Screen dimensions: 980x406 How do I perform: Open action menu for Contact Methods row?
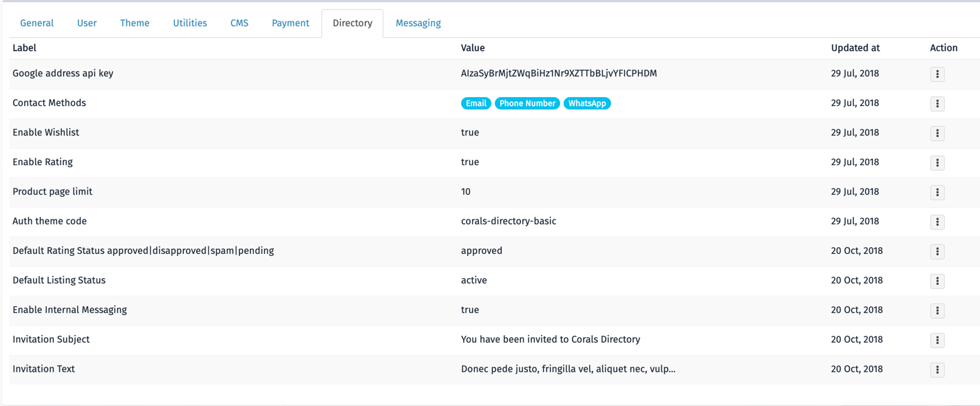pyautogui.click(x=937, y=104)
